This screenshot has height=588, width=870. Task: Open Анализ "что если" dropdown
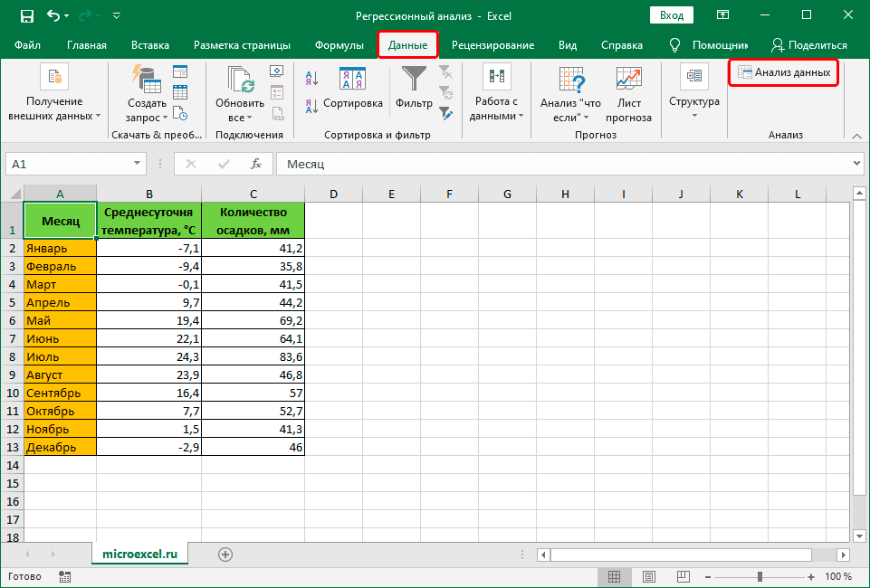point(570,93)
